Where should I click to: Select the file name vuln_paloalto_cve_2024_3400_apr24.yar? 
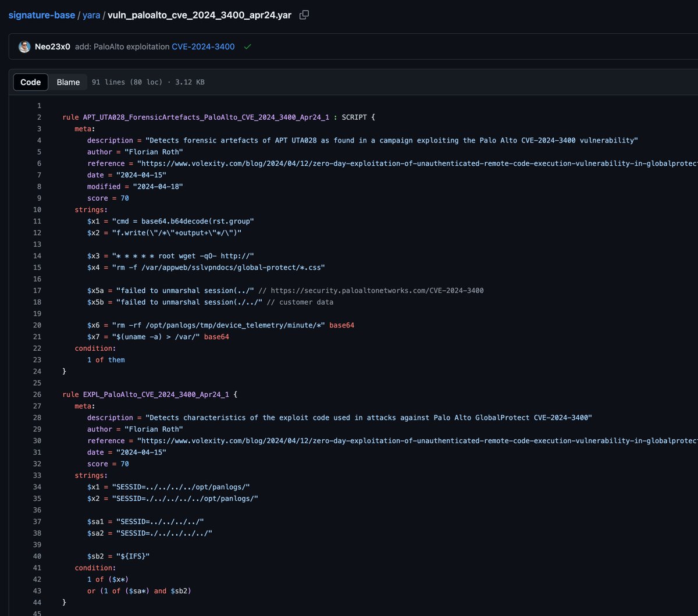(x=200, y=15)
